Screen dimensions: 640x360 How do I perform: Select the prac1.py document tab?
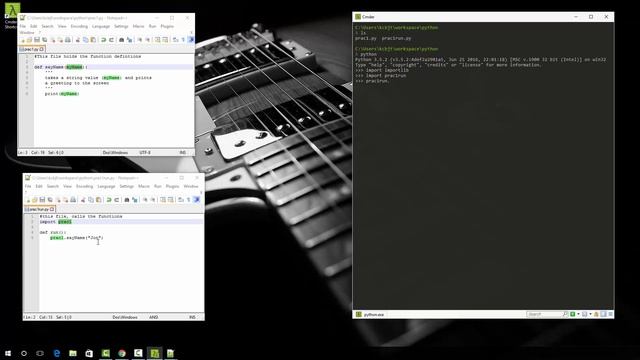pyautogui.click(x=32, y=49)
